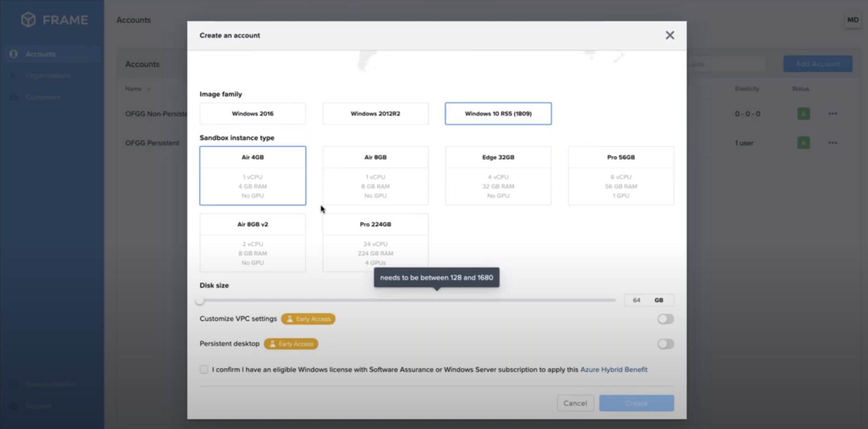868x429 pixels.
Task: Click status badge of OFGG Non-Persistent account
Action: [804, 114]
